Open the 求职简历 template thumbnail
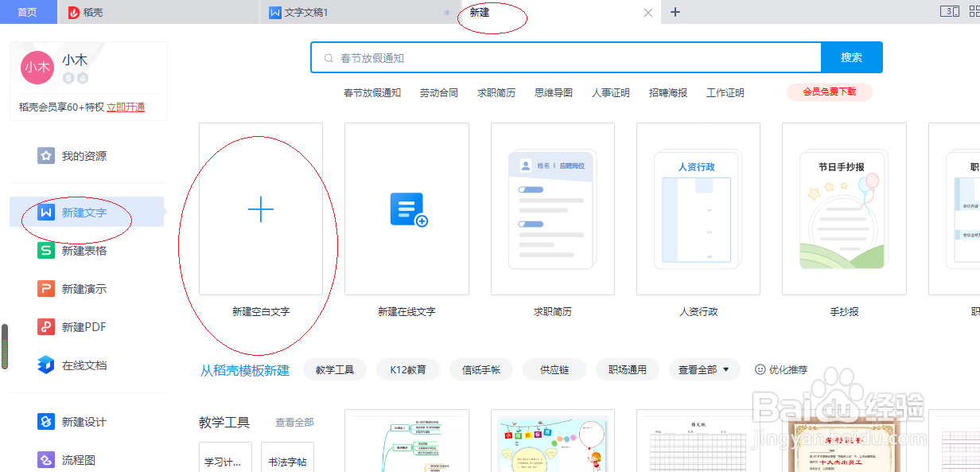 [x=553, y=209]
